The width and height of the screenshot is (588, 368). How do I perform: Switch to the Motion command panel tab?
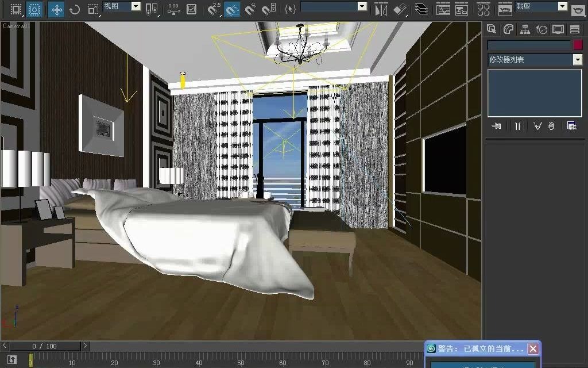click(541, 29)
